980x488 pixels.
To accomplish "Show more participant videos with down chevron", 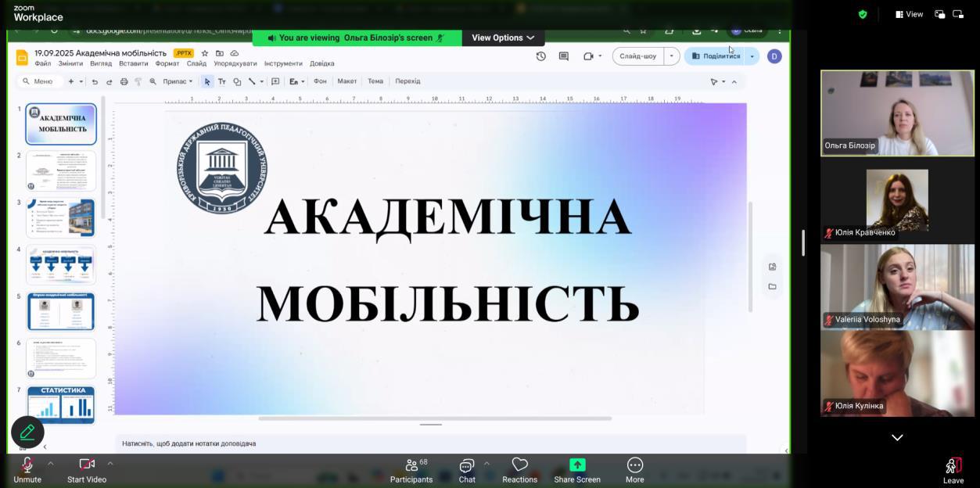I will pyautogui.click(x=897, y=438).
